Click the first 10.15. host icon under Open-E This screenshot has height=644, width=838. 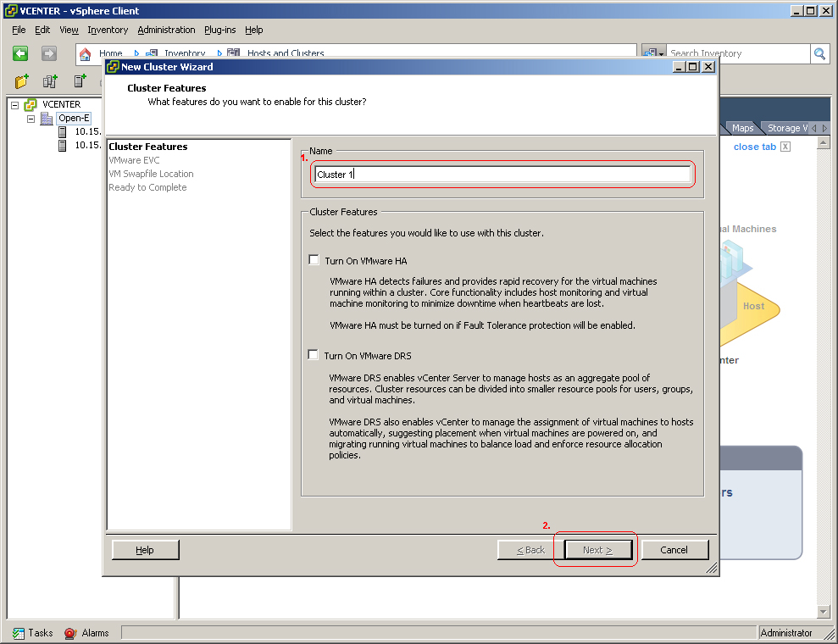63,131
